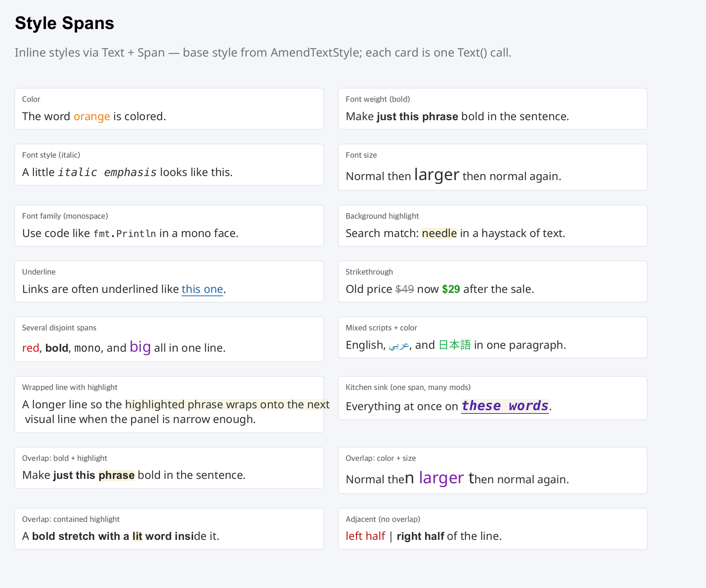Click the purple 'larger' in the 'Overlap: color + size' card
The image size is (706, 588).
point(441,478)
